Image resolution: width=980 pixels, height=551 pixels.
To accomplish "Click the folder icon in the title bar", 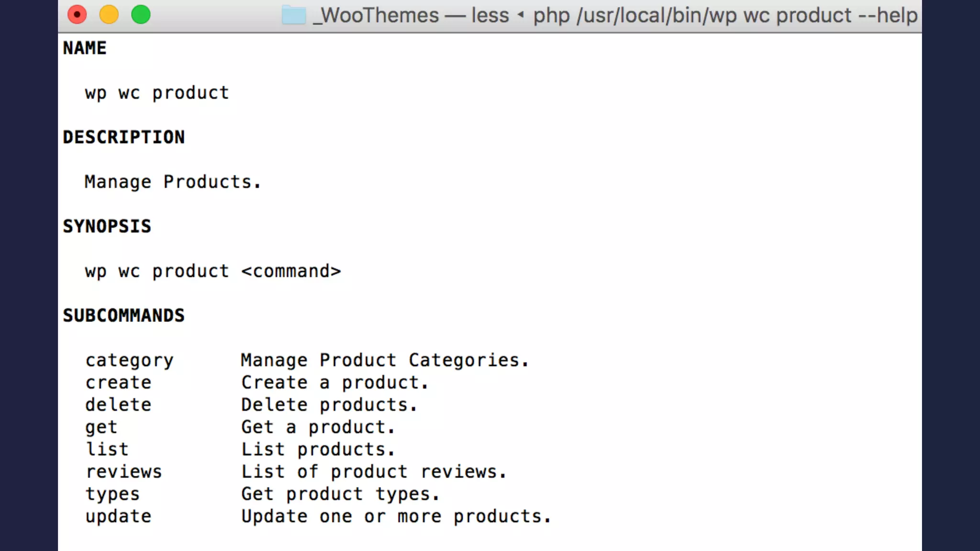I will pos(293,15).
